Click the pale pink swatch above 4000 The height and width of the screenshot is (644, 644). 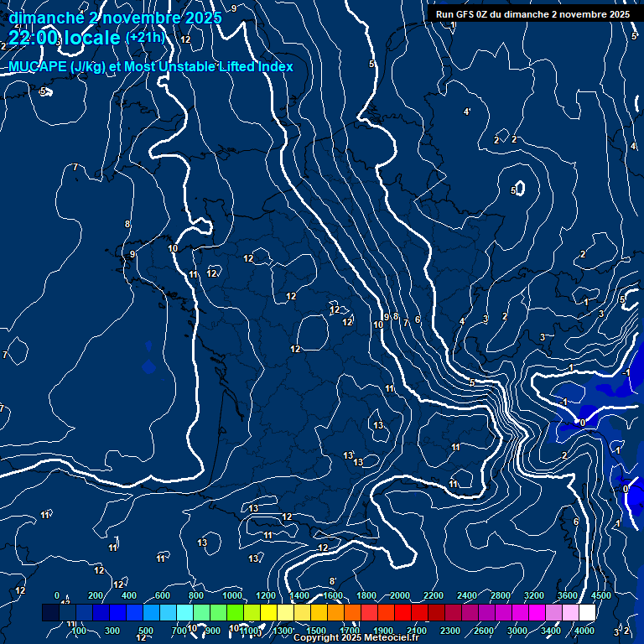click(570, 612)
